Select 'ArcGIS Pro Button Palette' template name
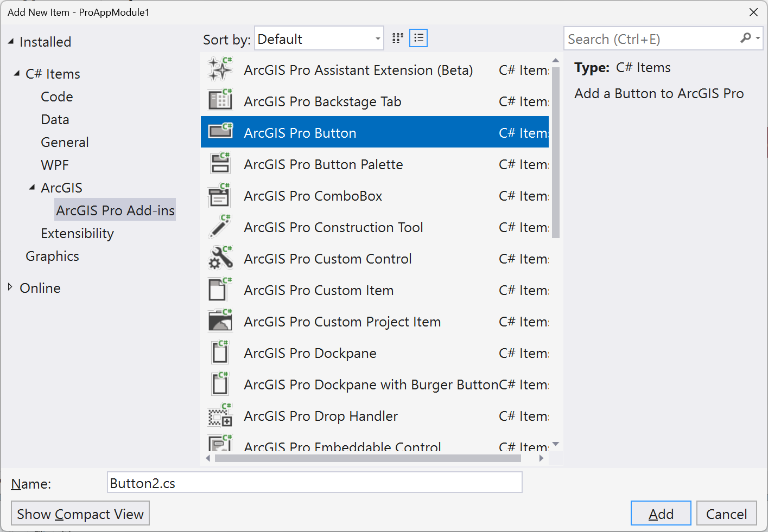This screenshot has width=768, height=532. pos(323,164)
